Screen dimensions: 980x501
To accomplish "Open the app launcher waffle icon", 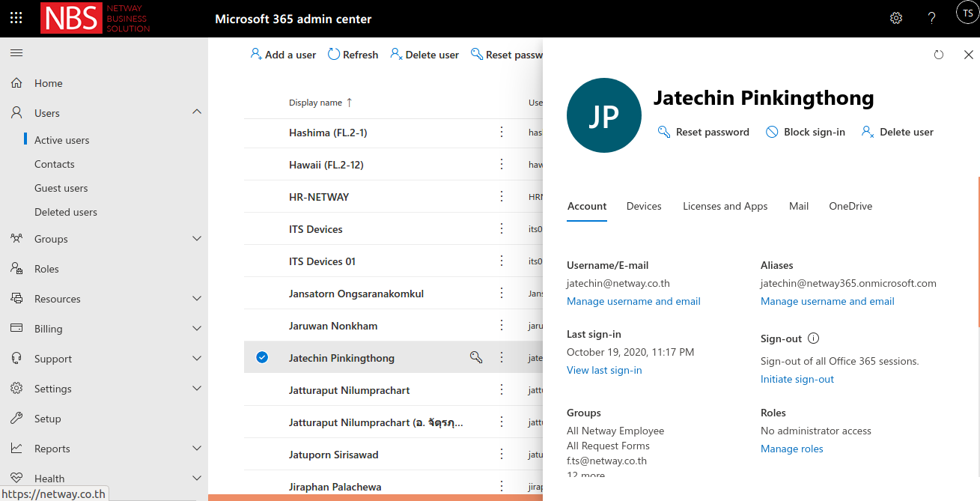I will 16,18.
